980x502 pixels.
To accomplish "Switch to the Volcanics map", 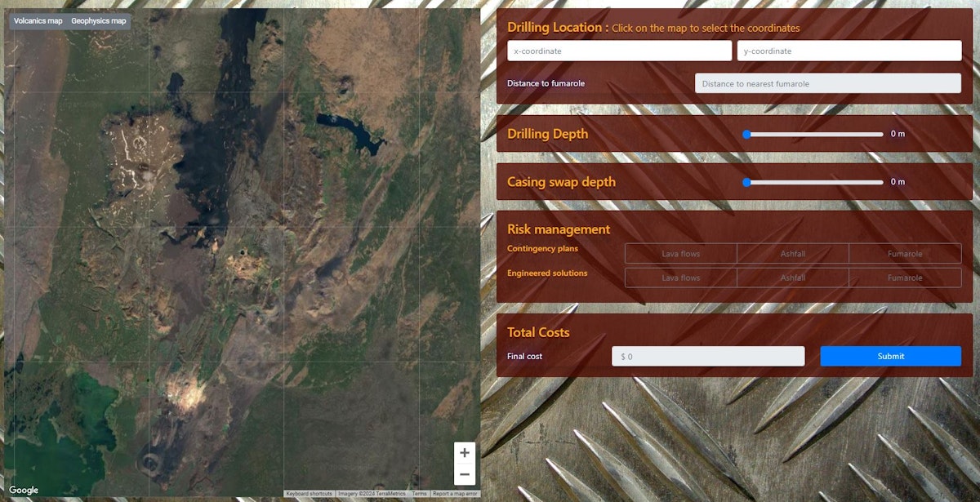I will point(37,20).
